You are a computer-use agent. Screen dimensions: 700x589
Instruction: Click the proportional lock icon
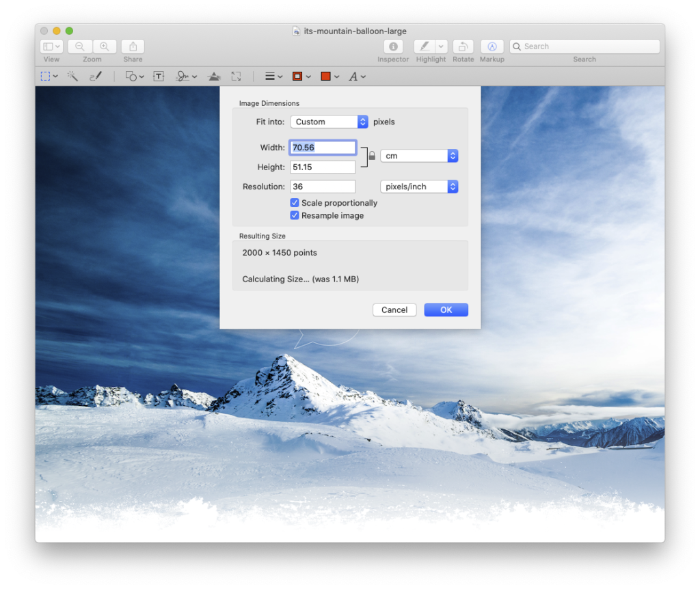click(372, 156)
